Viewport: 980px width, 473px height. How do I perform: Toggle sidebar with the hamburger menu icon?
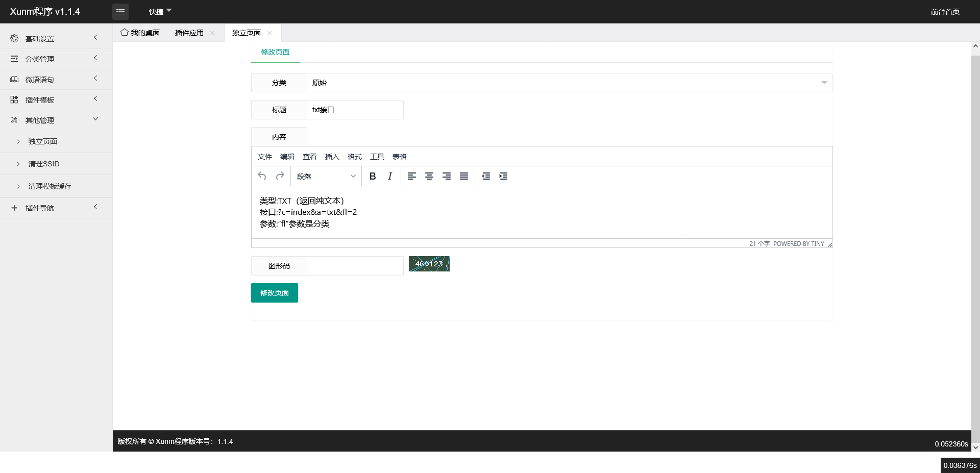pyautogui.click(x=120, y=12)
